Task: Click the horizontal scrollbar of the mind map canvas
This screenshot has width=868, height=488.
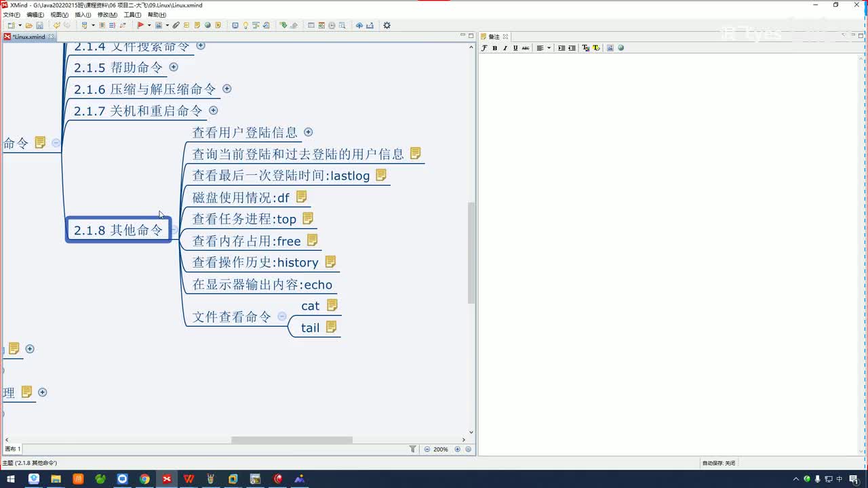Action: (x=292, y=440)
